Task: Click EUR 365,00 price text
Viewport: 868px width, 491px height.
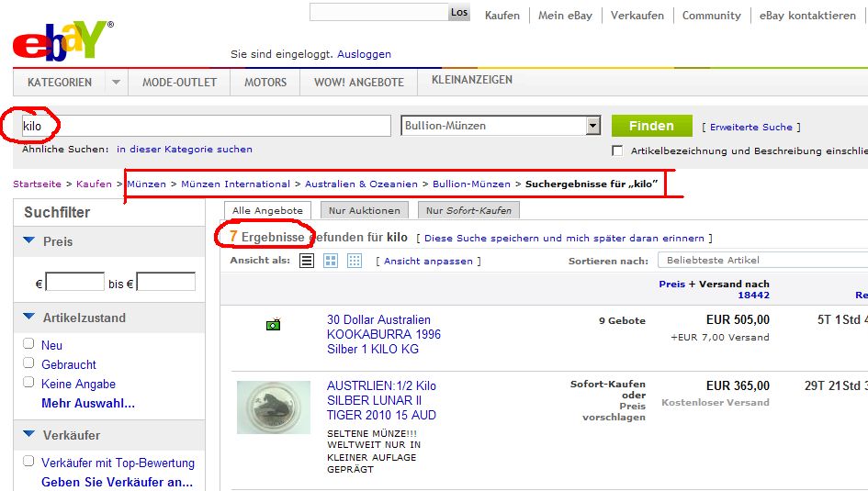Action: pyautogui.click(x=738, y=385)
